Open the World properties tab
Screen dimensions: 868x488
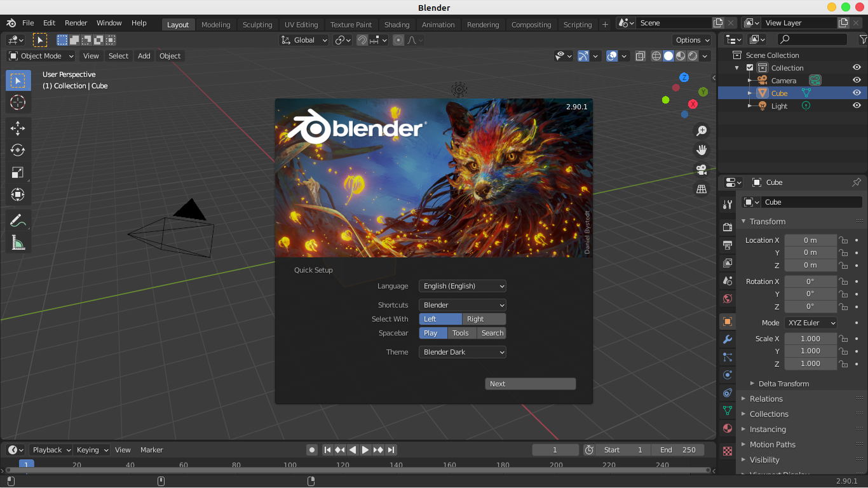pos(728,298)
